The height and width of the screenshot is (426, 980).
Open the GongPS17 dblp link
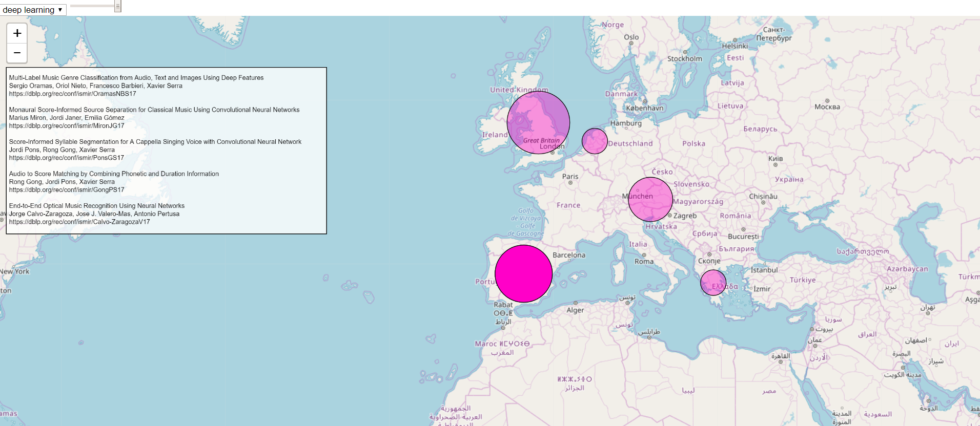(67, 189)
